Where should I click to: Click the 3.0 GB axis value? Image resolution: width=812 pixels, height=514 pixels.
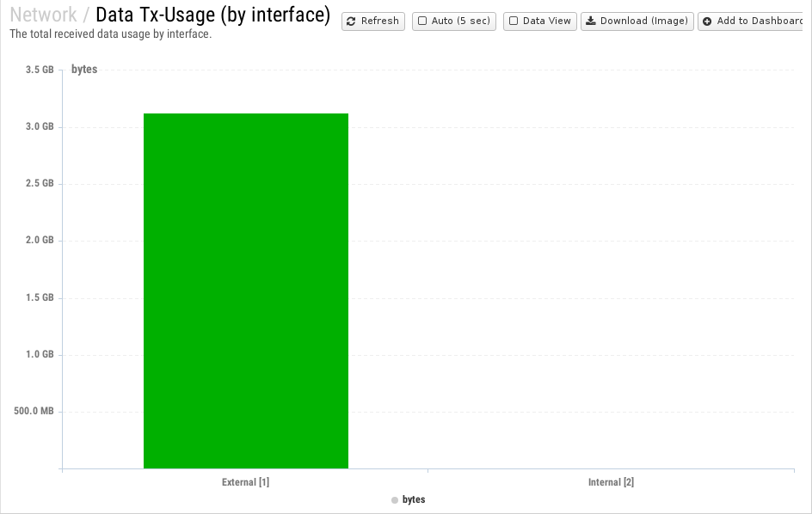tap(40, 127)
